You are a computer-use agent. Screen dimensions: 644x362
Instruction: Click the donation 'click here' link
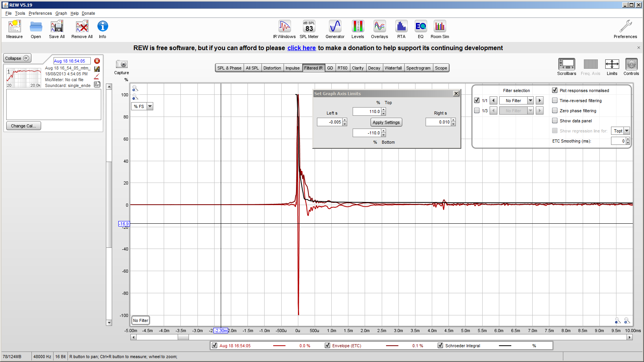click(x=301, y=48)
